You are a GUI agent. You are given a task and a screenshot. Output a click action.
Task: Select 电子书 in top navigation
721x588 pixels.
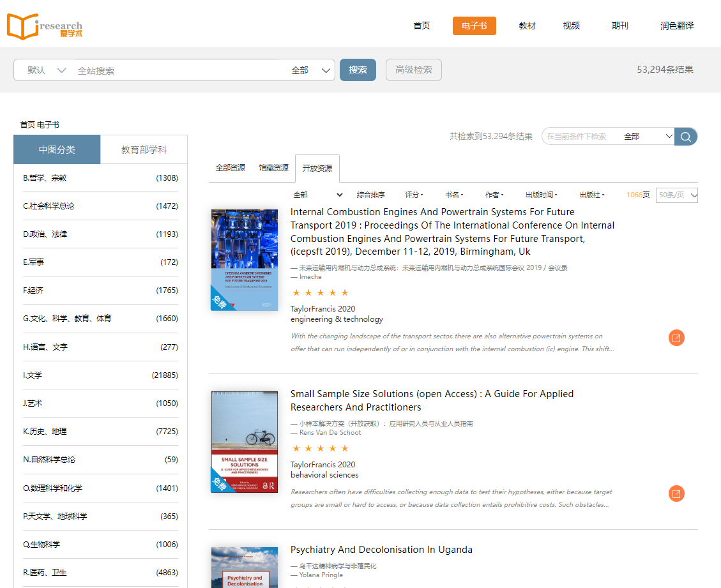click(x=474, y=26)
